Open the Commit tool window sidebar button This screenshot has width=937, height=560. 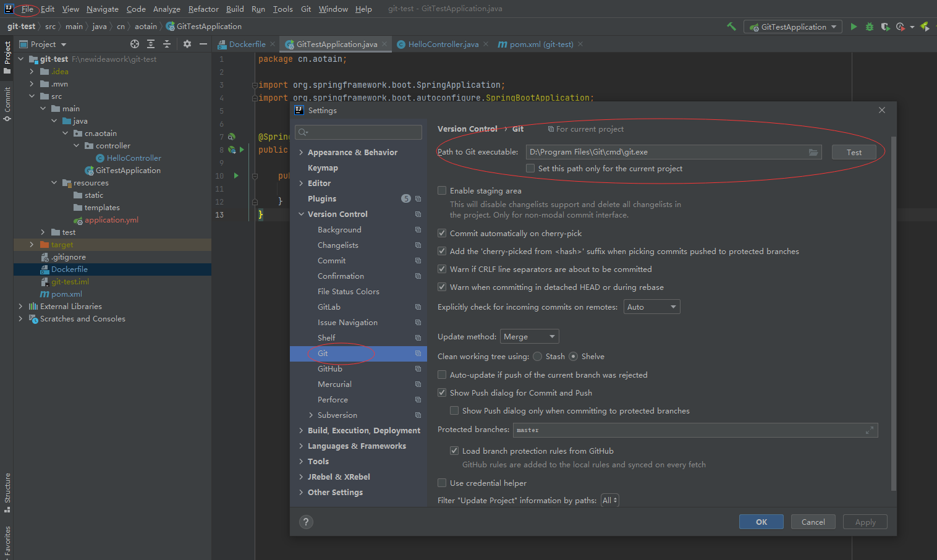7,104
